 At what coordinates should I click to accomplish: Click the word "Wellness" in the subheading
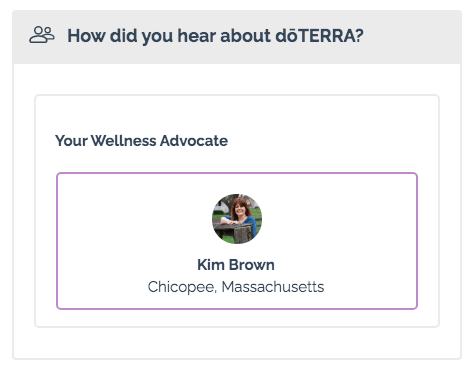pyautogui.click(x=124, y=141)
